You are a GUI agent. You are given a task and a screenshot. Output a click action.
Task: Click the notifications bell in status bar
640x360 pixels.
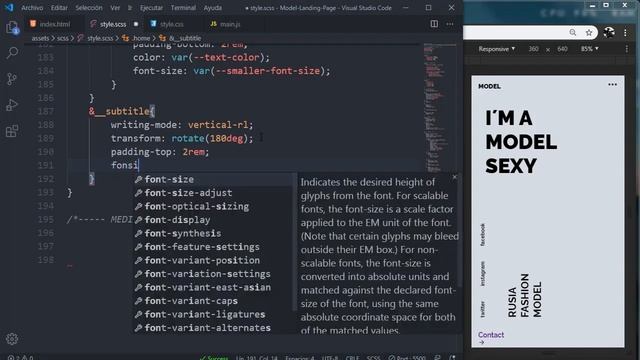(x=452, y=357)
